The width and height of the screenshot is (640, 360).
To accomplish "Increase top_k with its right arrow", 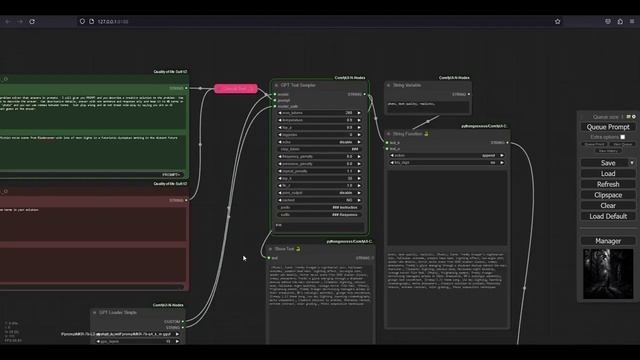I will coord(359,178).
